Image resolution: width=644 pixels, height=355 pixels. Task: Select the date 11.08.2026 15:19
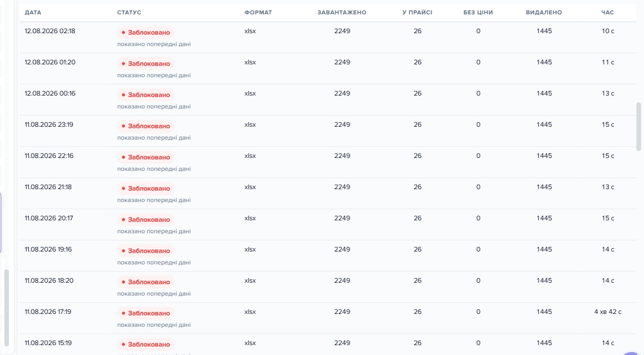tap(48, 343)
